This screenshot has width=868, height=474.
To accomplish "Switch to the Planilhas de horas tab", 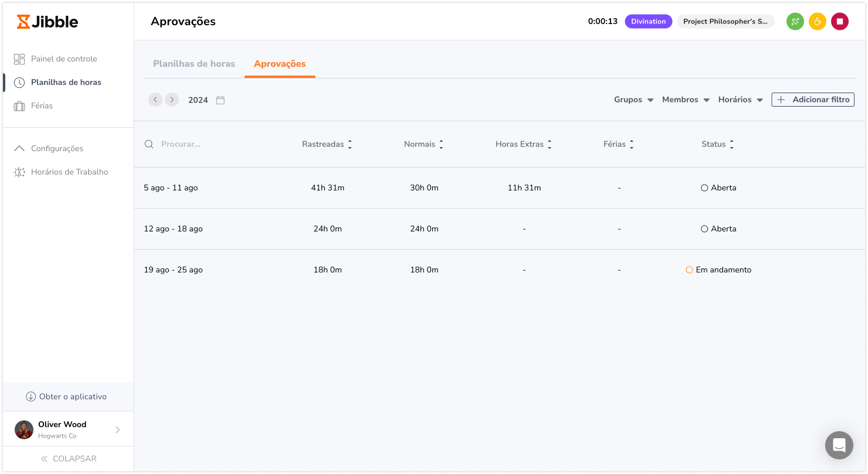I will 194,64.
